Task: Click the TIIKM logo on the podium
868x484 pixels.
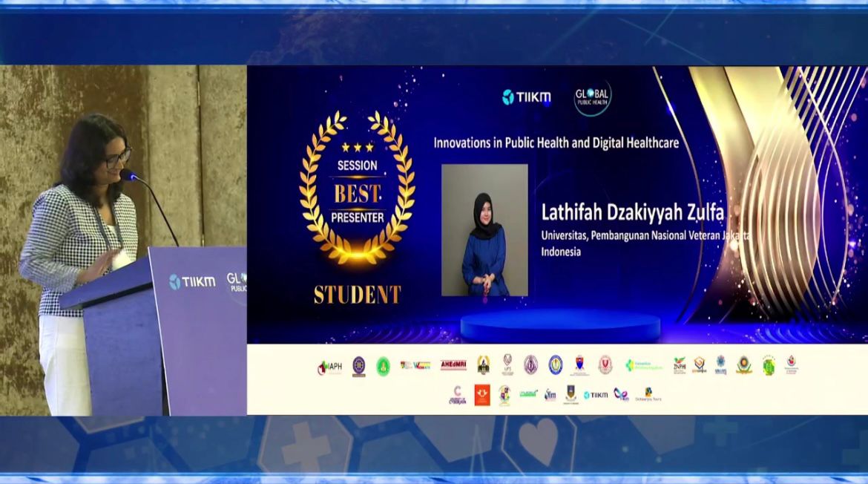Action: (x=192, y=281)
